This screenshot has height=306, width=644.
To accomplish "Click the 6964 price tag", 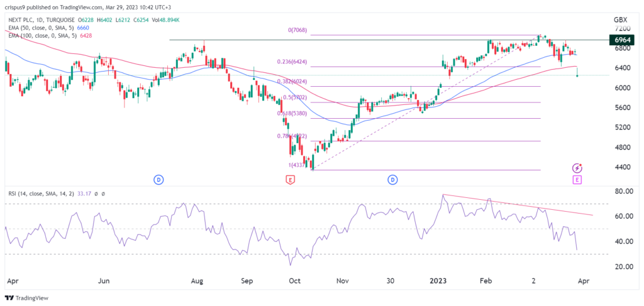I will [x=622, y=40].
